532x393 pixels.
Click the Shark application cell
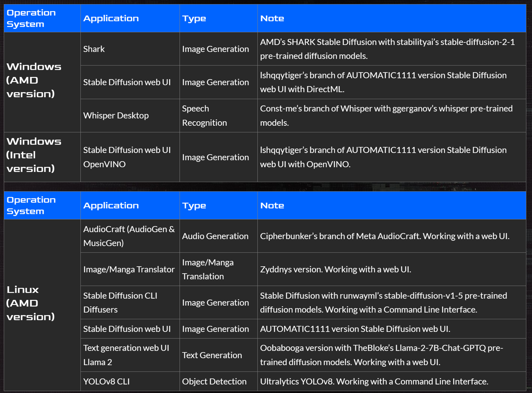pyautogui.click(x=130, y=49)
